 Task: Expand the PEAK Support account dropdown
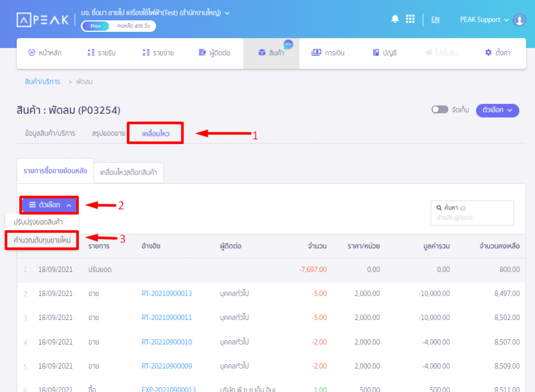point(484,20)
